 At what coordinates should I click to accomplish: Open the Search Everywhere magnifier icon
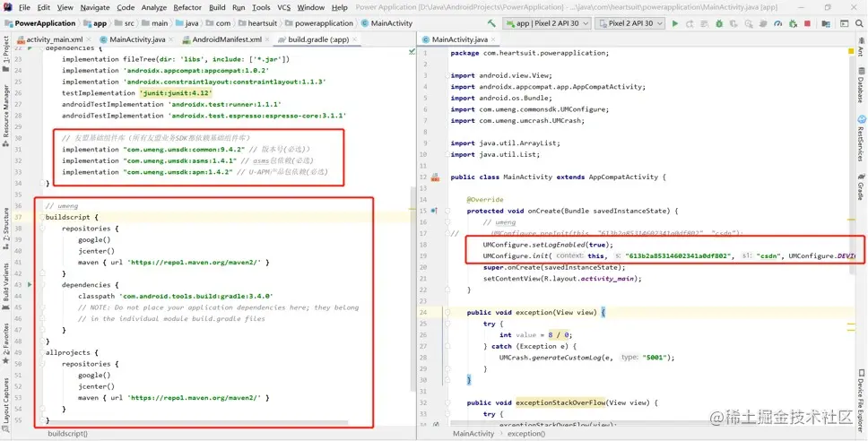[x=859, y=23]
